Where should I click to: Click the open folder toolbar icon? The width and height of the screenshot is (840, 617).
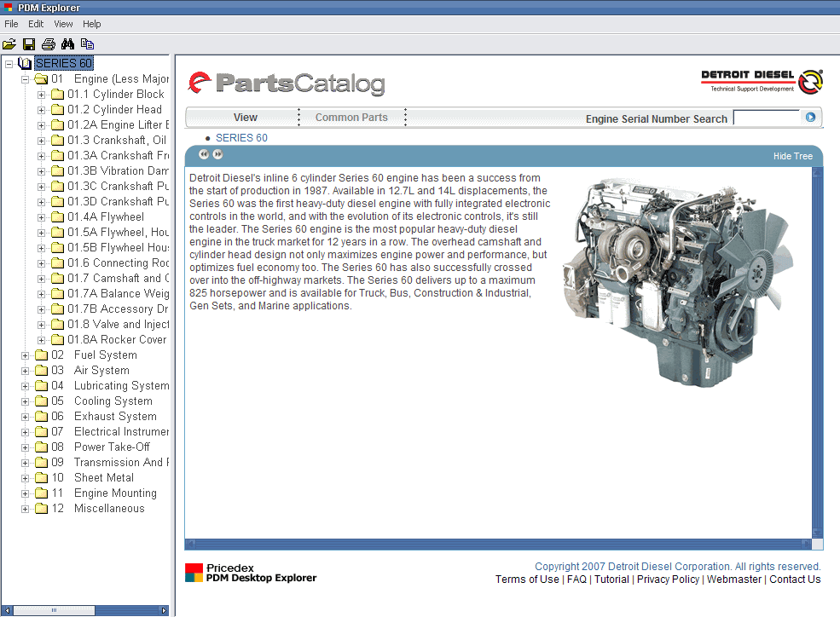click(x=9, y=44)
